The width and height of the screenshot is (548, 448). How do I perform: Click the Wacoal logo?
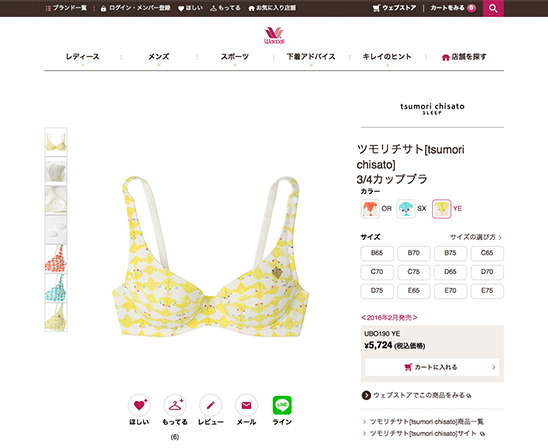pyautogui.click(x=274, y=35)
